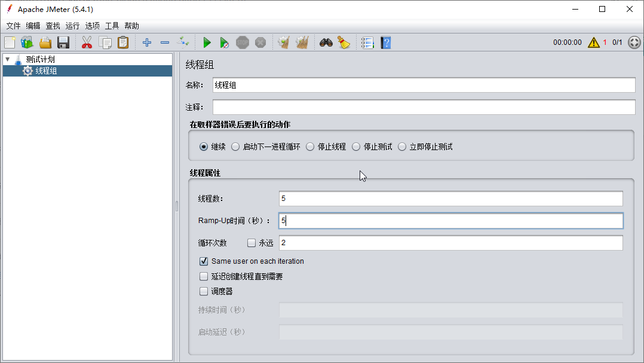644x363 pixels.
Task: Open the 文件 menu
Action: coord(13,26)
